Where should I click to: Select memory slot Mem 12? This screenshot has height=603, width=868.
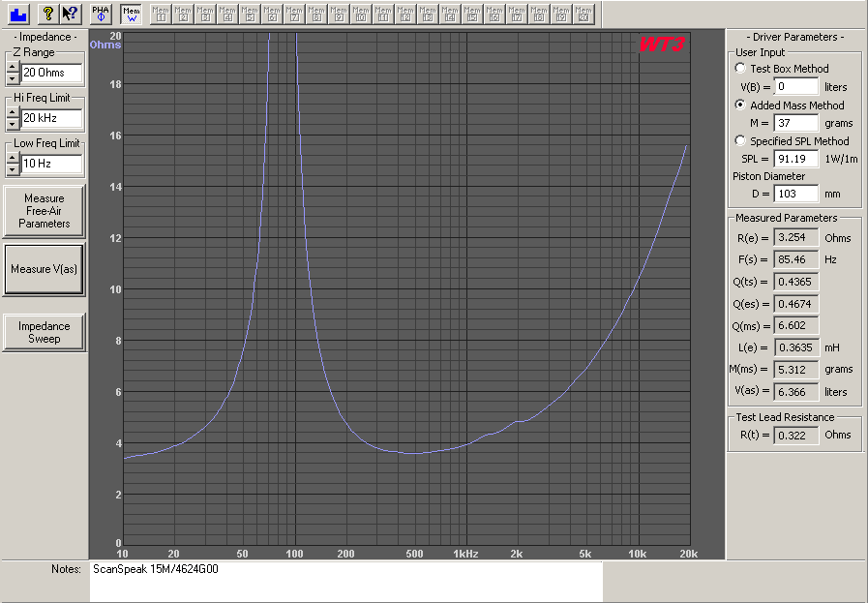(x=405, y=14)
